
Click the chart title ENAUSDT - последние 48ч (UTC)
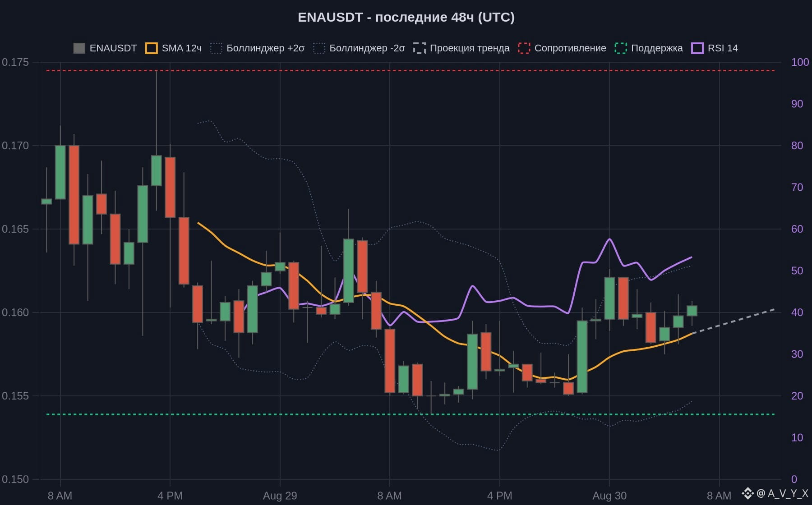[x=406, y=17]
